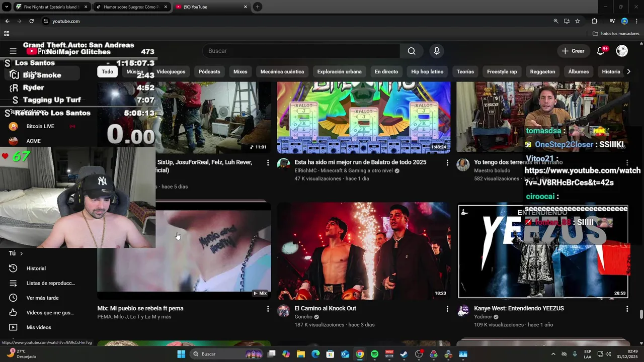Image resolution: width=644 pixels, height=362 pixels.
Task: Open Yadmor channel avatar
Action: pos(463,311)
